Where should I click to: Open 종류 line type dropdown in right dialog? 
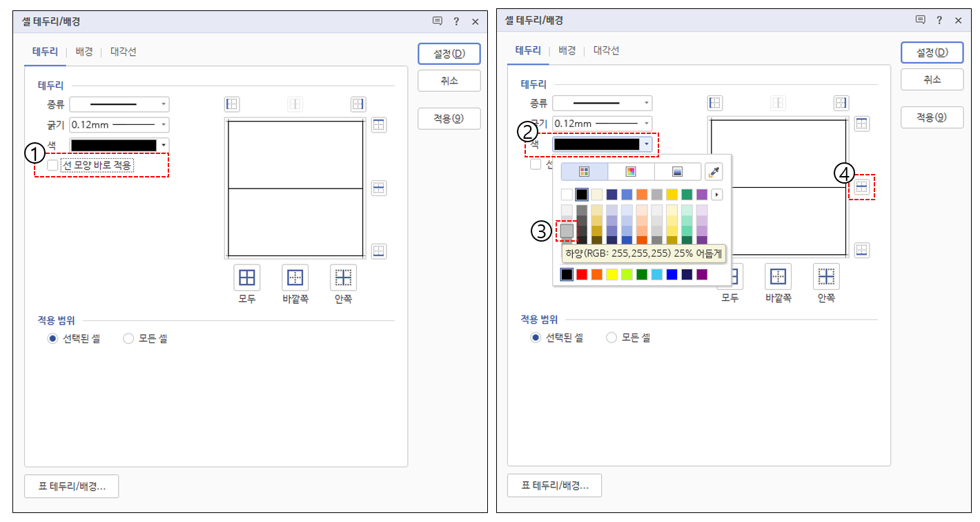click(602, 104)
